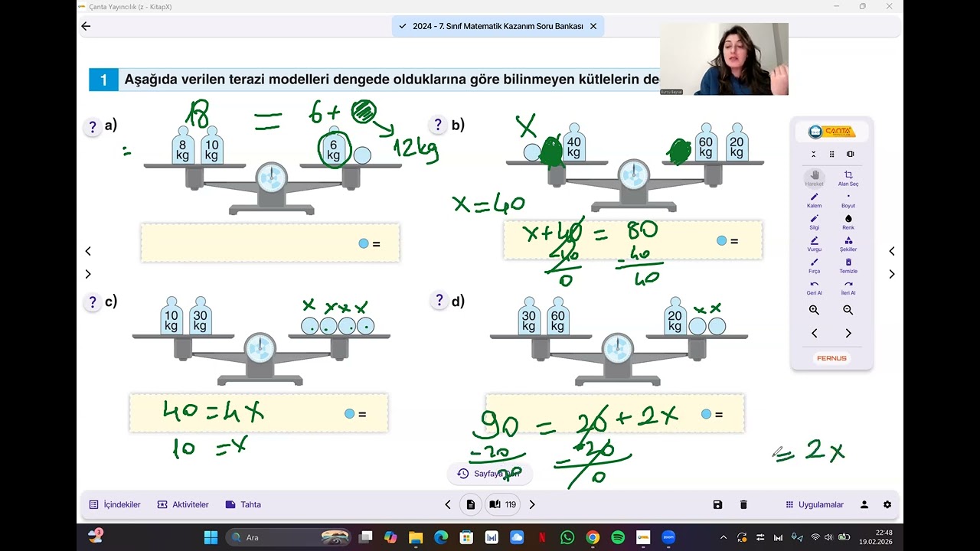Open Netflix from taskbar

point(542,537)
